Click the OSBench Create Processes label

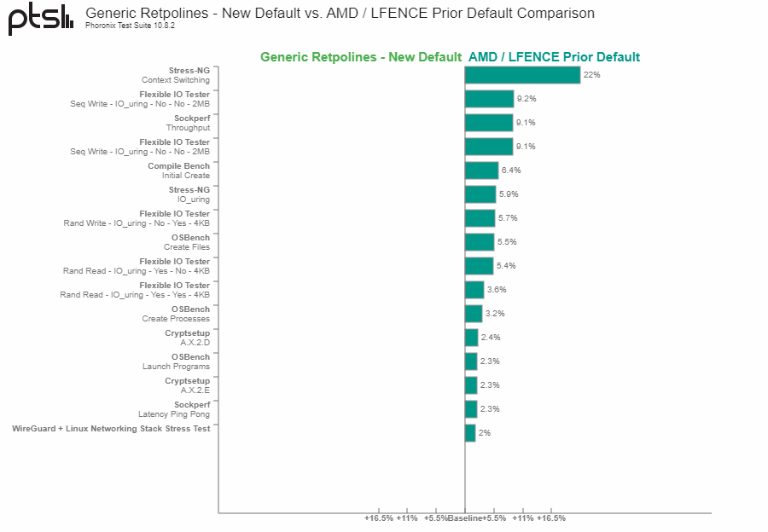176,315
